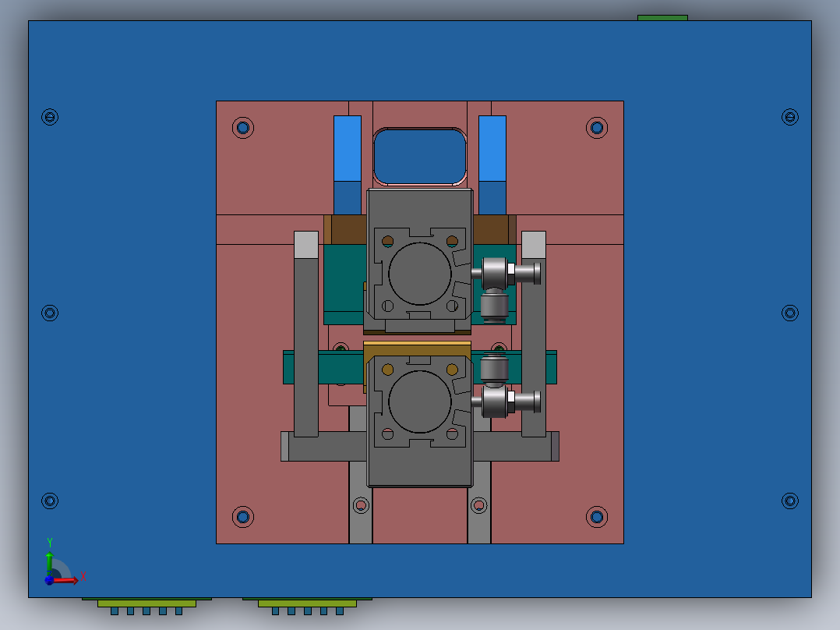Select the green part on top edge
840x630 pixels.
[662, 18]
